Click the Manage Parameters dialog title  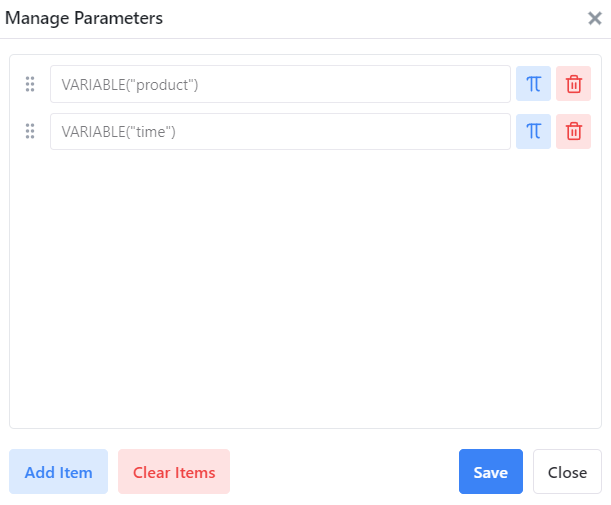pyautogui.click(x=84, y=18)
